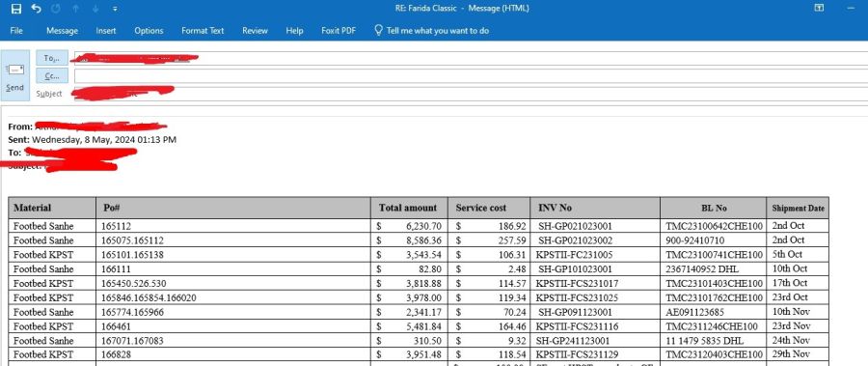
Task: Redo the action in the quick access toolbar
Action: coord(55,9)
